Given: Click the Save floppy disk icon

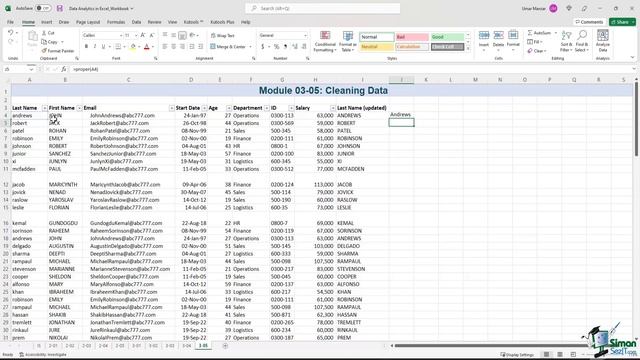Looking at the screenshot, I should pos(60,8).
